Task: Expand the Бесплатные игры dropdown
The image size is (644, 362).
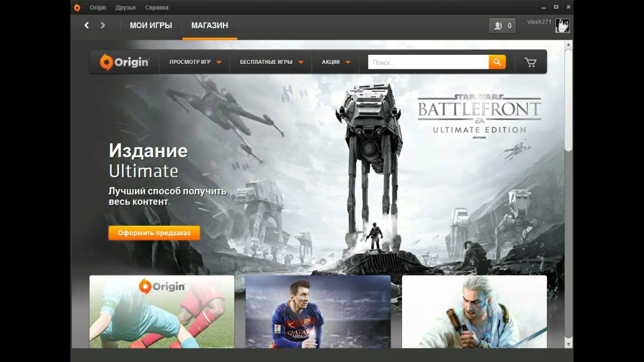Action: pos(271,62)
